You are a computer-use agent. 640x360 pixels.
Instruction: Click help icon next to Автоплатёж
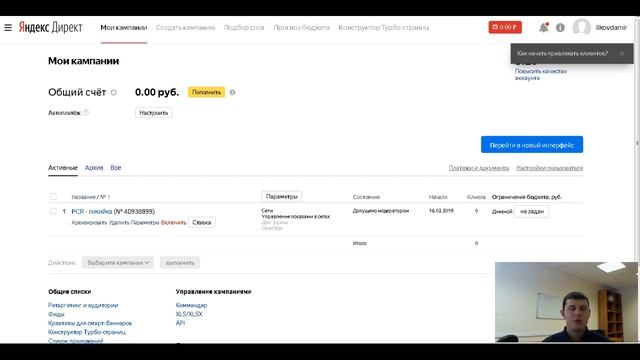[86, 113]
